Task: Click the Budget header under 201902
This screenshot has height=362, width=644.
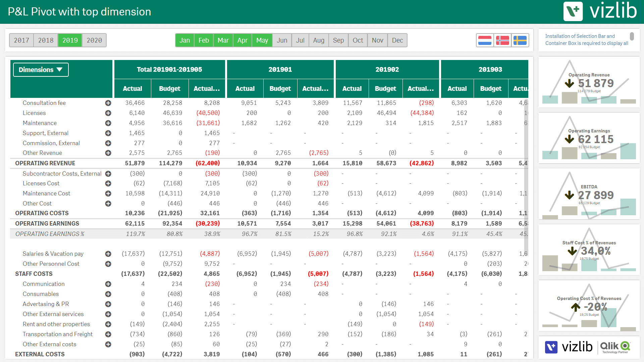Action: [385, 88]
